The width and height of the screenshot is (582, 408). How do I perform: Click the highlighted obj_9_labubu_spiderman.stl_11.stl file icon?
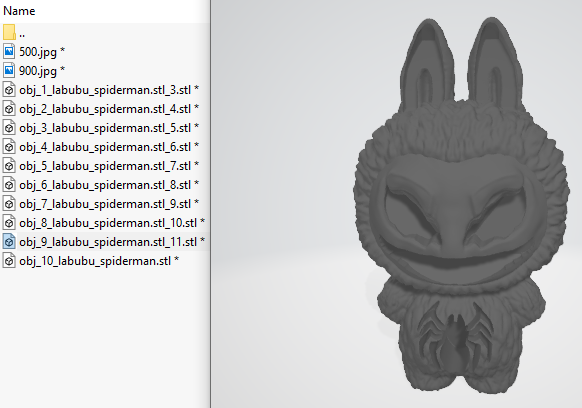click(x=9, y=241)
